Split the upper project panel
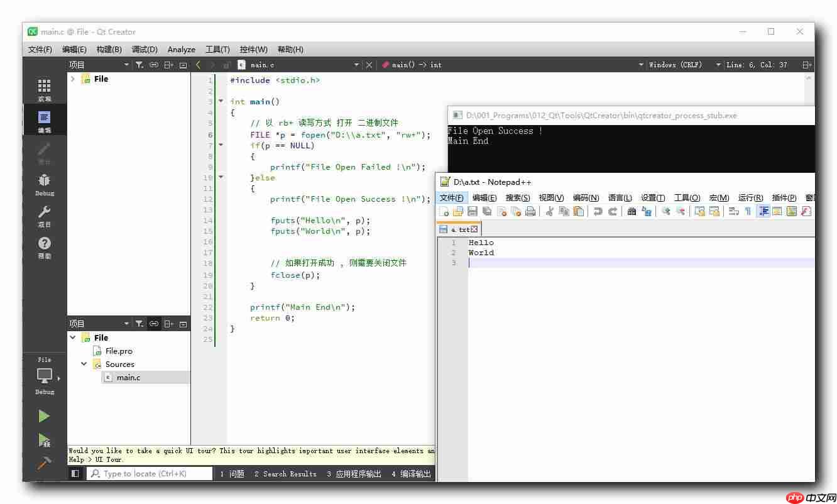The height and width of the screenshot is (504, 837). 168,65
